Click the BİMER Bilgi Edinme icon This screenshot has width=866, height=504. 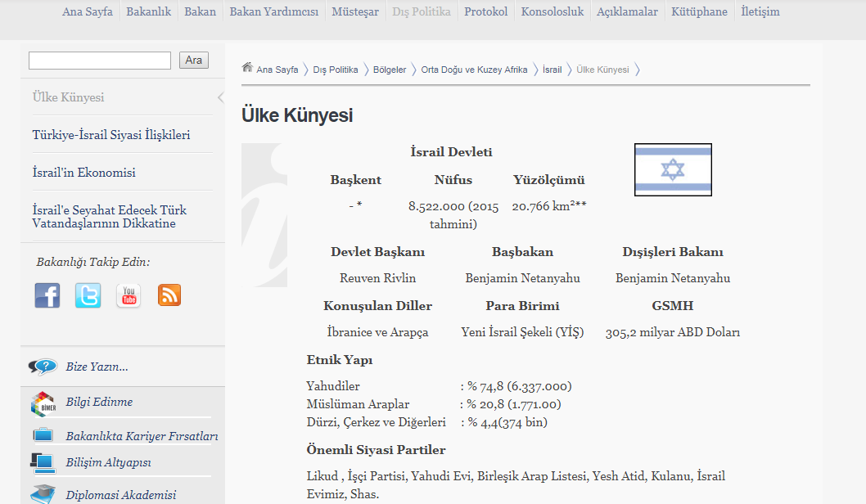[x=43, y=403]
